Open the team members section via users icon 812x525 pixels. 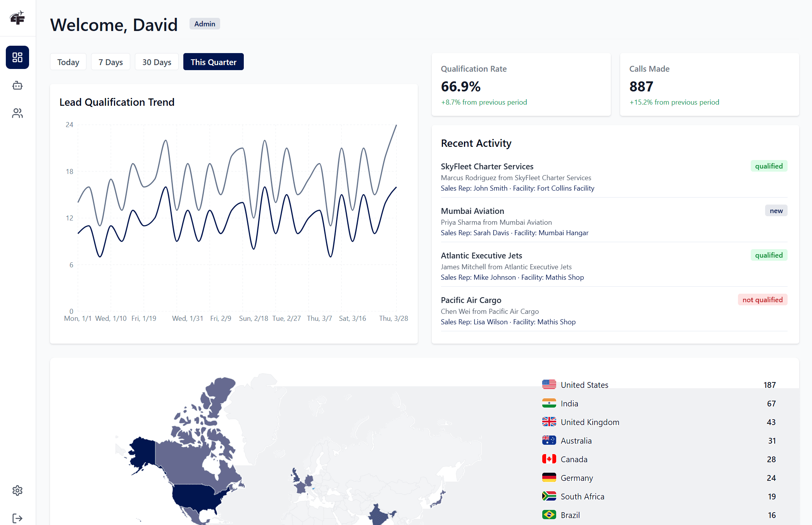pyautogui.click(x=17, y=113)
